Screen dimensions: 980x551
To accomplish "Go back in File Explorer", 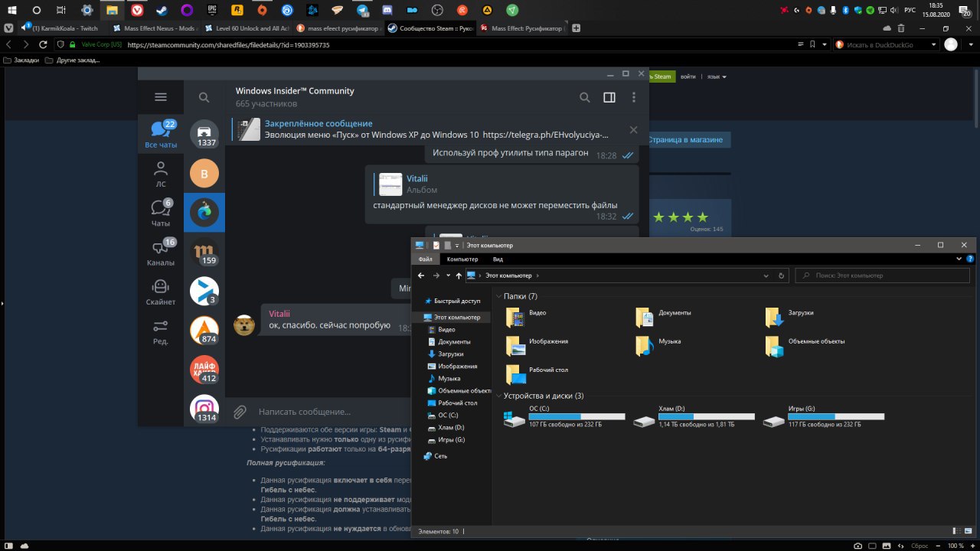I will coord(421,275).
